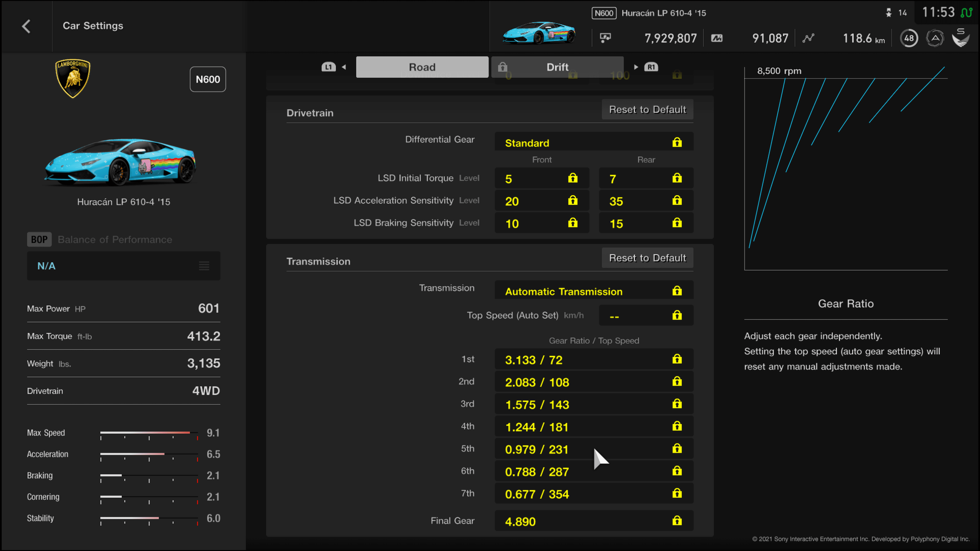Select 2nd gear ratio 2.083 / 108
Screen dimensions: 980x551
click(594, 381)
